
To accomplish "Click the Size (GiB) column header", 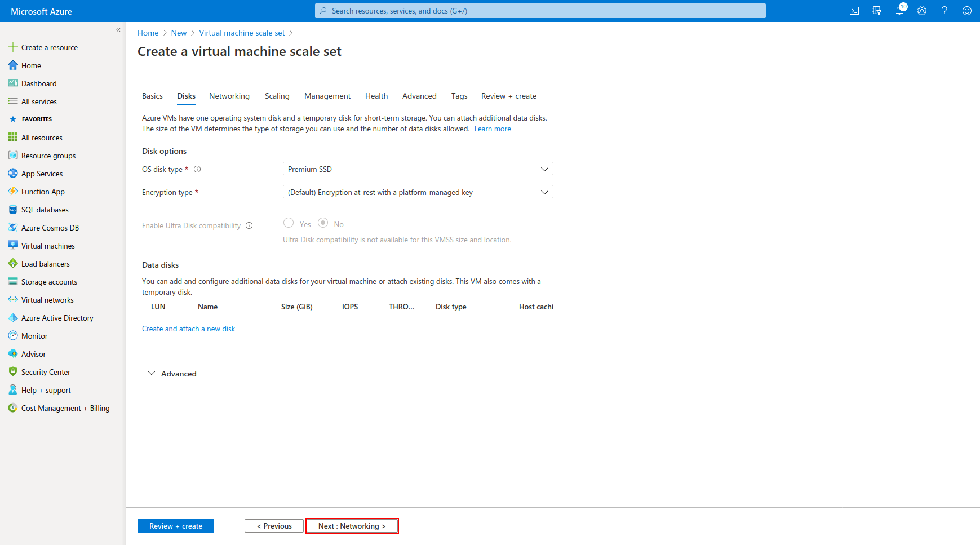I will (297, 307).
